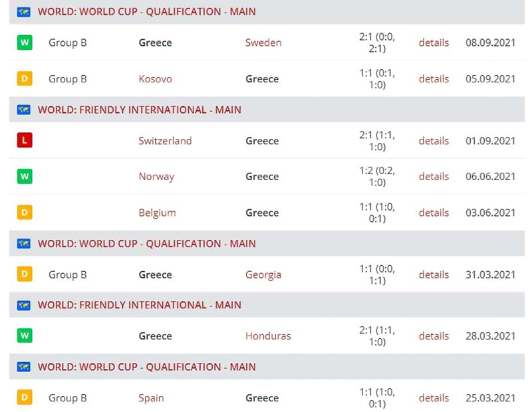
Task: Click the yellow D badge for Kosovo–Greece
Action: click(x=25, y=78)
